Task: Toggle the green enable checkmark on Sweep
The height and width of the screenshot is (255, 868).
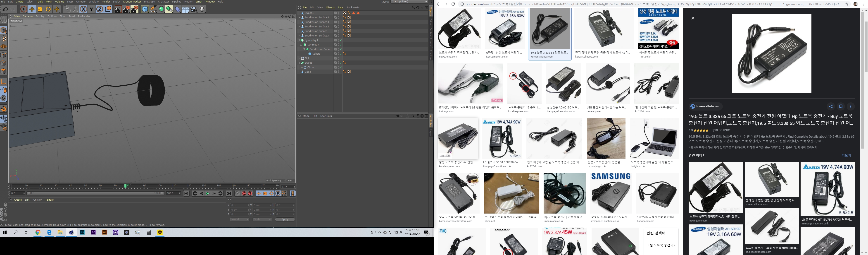Action: [x=340, y=63]
